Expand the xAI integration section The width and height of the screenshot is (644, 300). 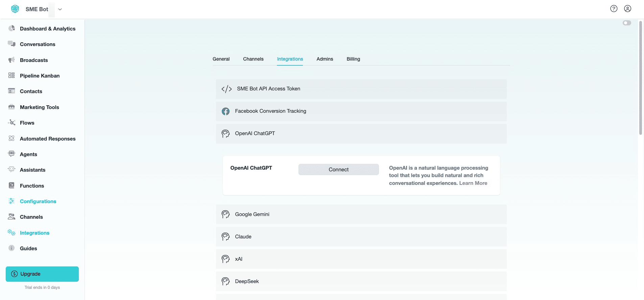(361, 259)
